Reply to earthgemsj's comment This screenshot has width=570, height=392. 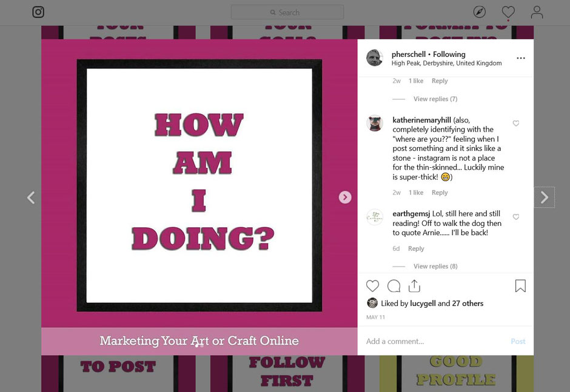click(x=416, y=248)
